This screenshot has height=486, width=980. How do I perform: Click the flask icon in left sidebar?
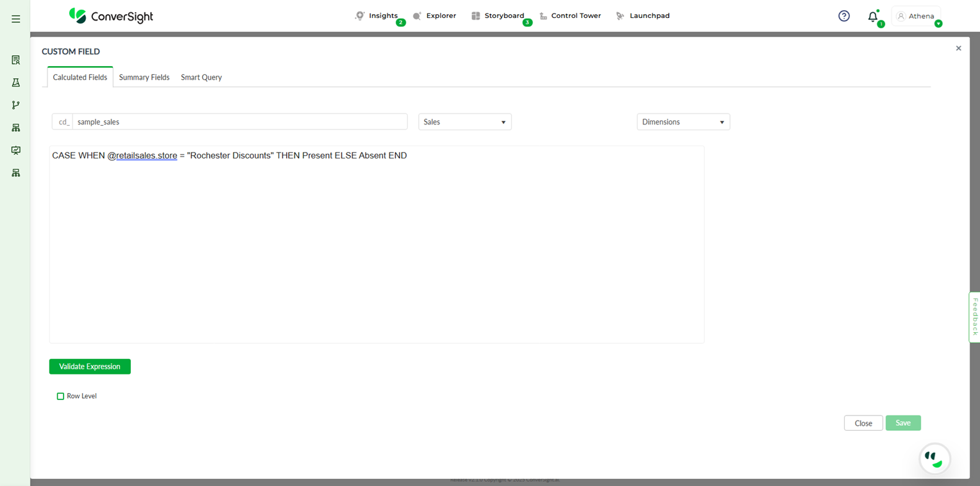16,83
